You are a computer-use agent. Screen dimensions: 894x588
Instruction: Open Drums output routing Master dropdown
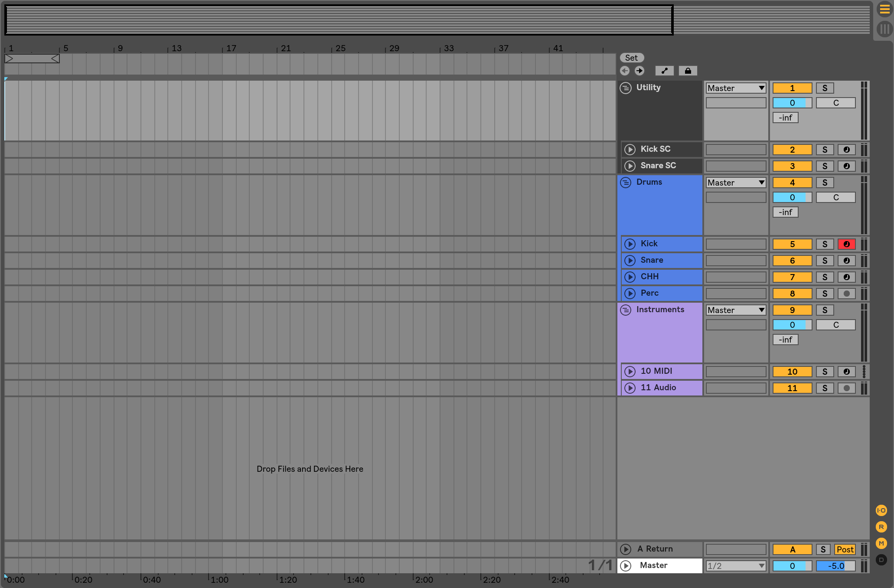click(x=736, y=183)
